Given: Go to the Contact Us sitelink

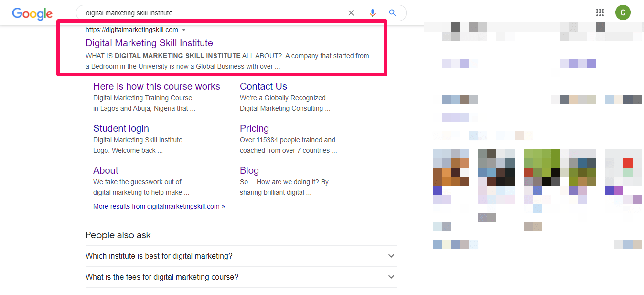Looking at the screenshot, I should click(263, 86).
